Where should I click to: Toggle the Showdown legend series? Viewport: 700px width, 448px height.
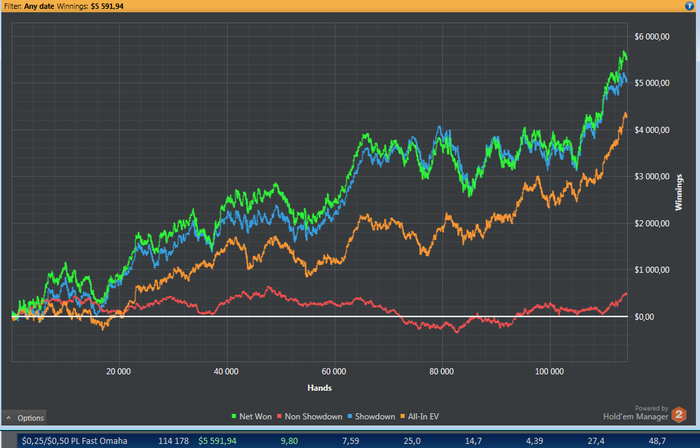(371, 416)
